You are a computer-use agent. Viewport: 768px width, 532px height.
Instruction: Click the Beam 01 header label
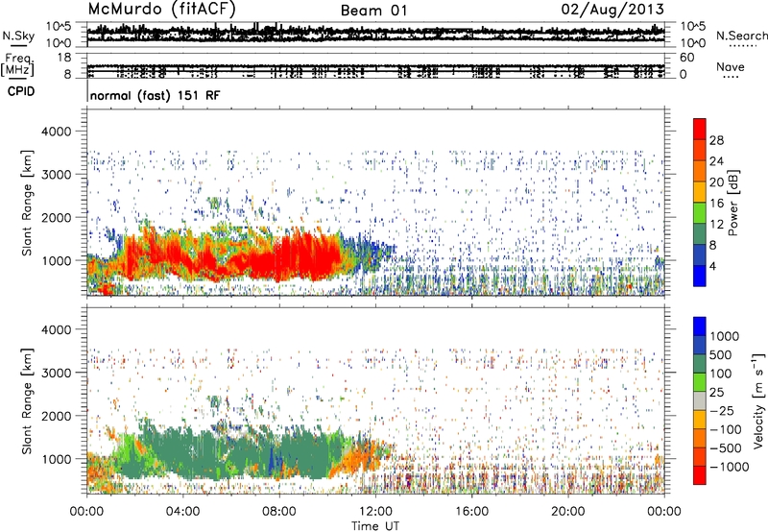pyautogui.click(x=373, y=11)
